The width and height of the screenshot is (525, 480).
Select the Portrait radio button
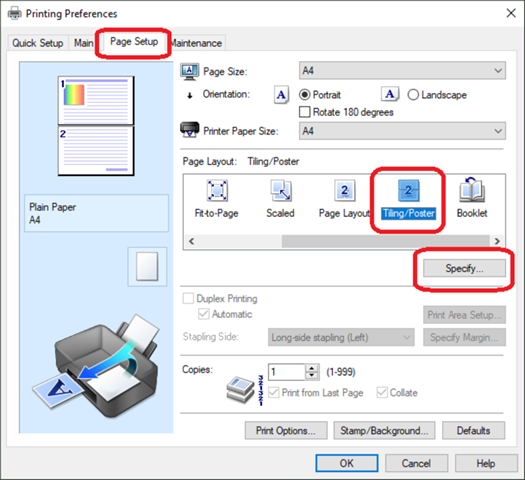click(304, 95)
